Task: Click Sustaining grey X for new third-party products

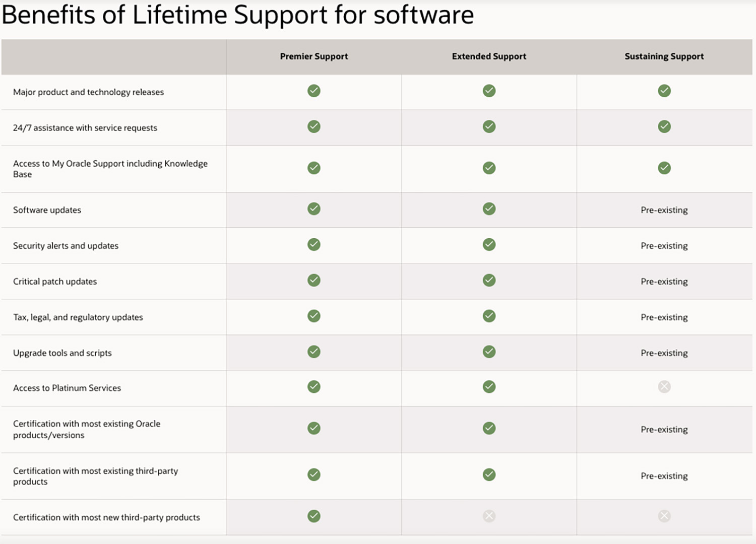Action: point(664,516)
